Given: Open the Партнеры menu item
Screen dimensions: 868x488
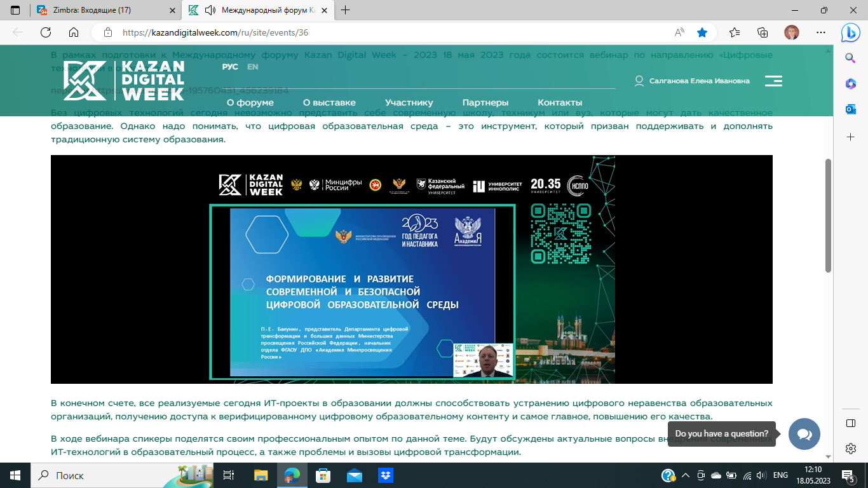Looking at the screenshot, I should point(485,102).
